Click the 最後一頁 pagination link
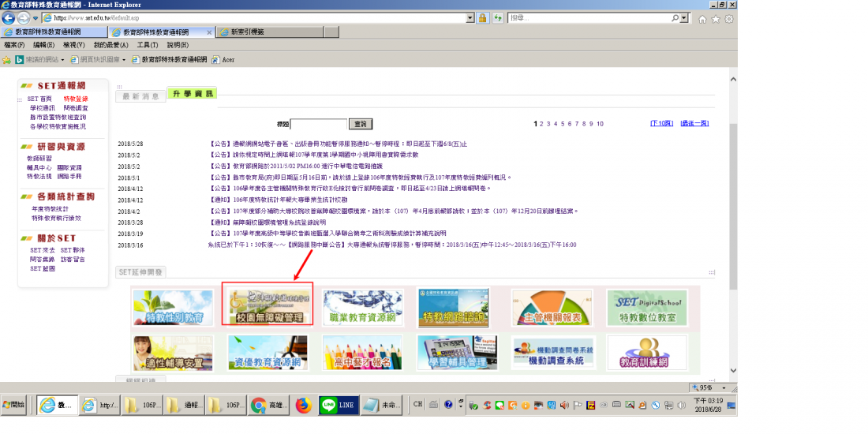Viewport: 868px width, 434px height. tap(694, 123)
